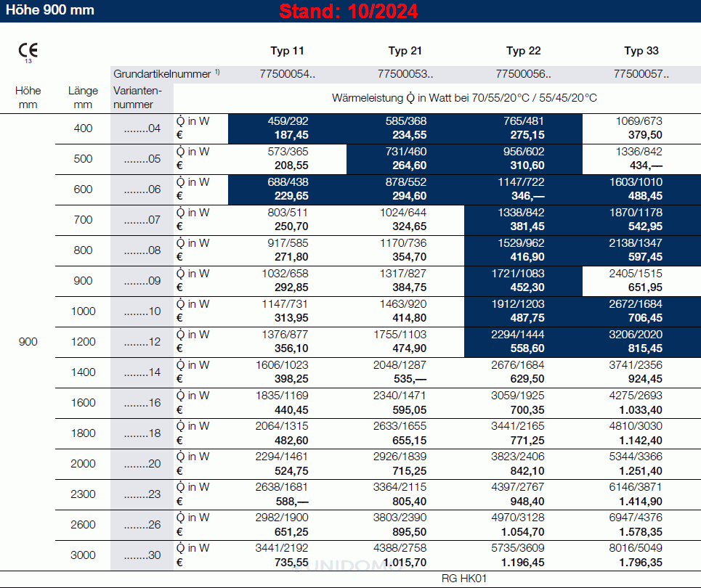701x588 pixels.
Task: Click the "Höhe 900 mm" title
Action: pos(50,11)
